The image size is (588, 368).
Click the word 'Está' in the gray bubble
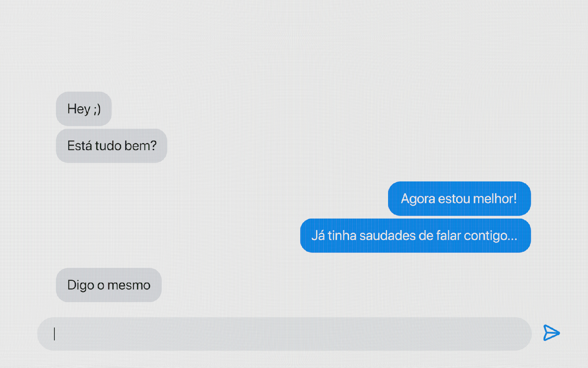(80, 146)
